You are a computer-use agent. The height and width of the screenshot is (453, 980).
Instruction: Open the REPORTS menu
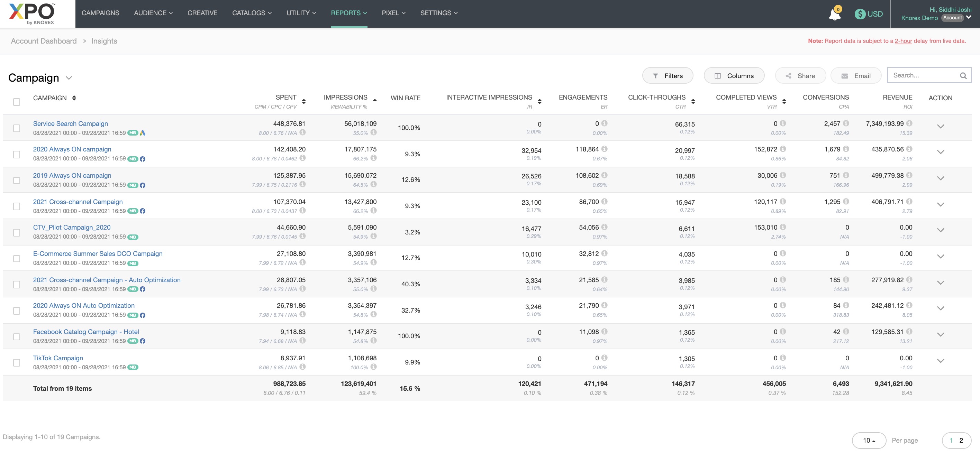[x=348, y=13]
